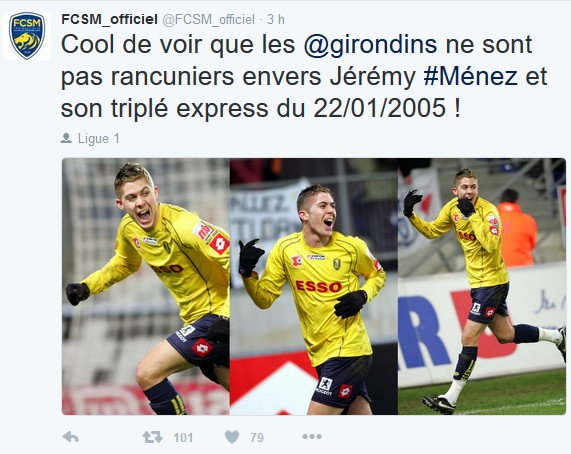Screen dimensions: 571x454
Task: Open the @FCSM_officiel handle link
Action: [x=208, y=19]
